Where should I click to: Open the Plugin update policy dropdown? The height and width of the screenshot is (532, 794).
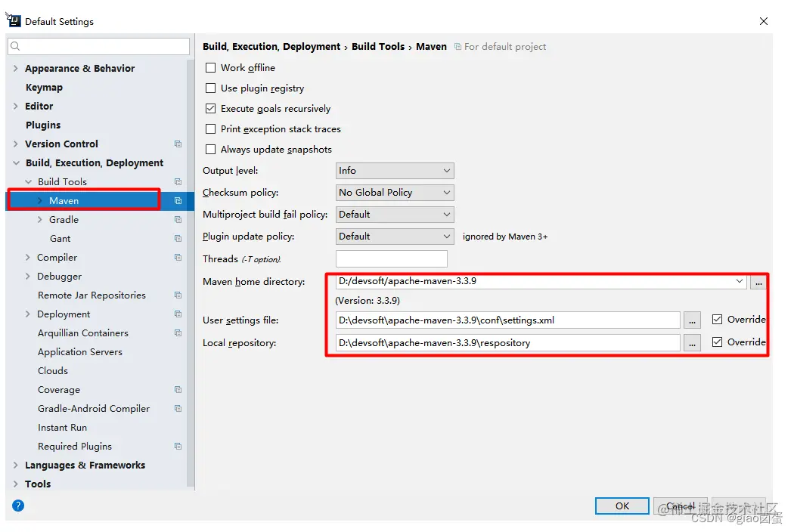(395, 237)
